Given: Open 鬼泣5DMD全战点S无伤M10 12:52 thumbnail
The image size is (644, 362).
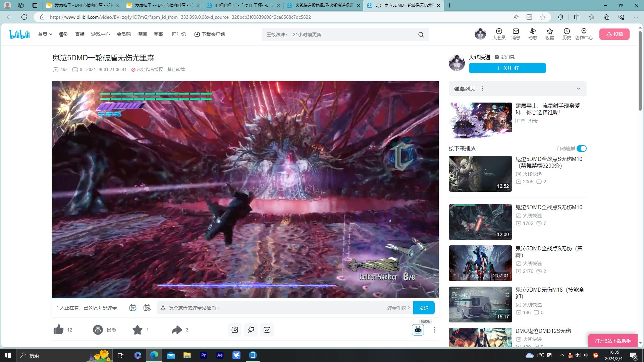Looking at the screenshot, I should 480,174.
